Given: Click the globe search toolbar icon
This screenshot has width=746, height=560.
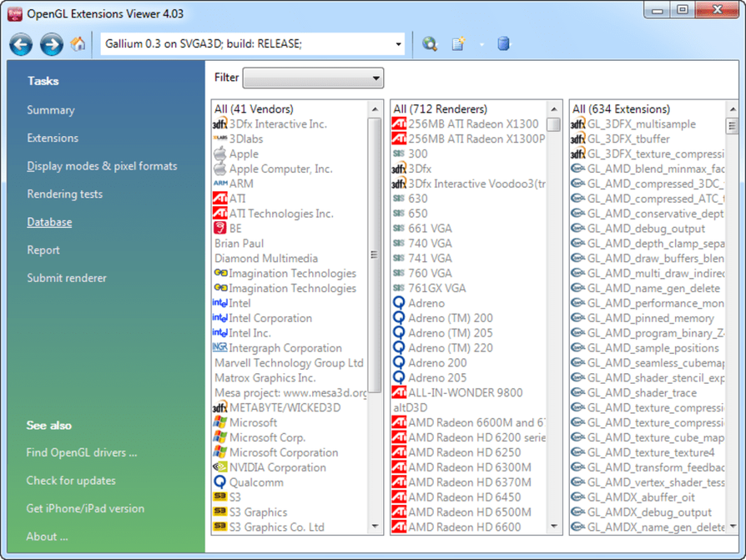Looking at the screenshot, I should coord(430,44).
